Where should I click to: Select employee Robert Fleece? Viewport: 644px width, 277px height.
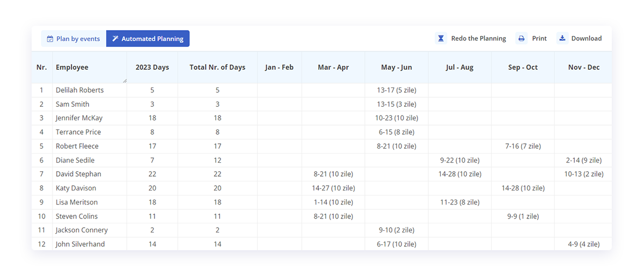77,146
